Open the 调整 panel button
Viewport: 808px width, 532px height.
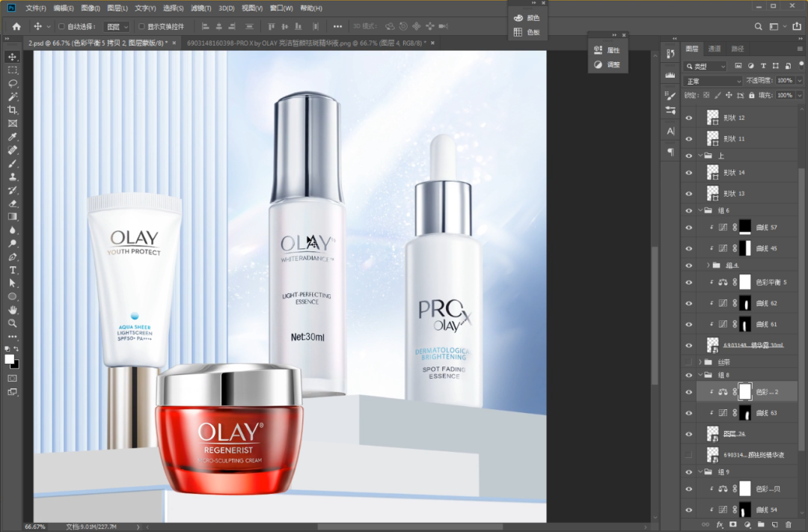pyautogui.click(x=607, y=64)
